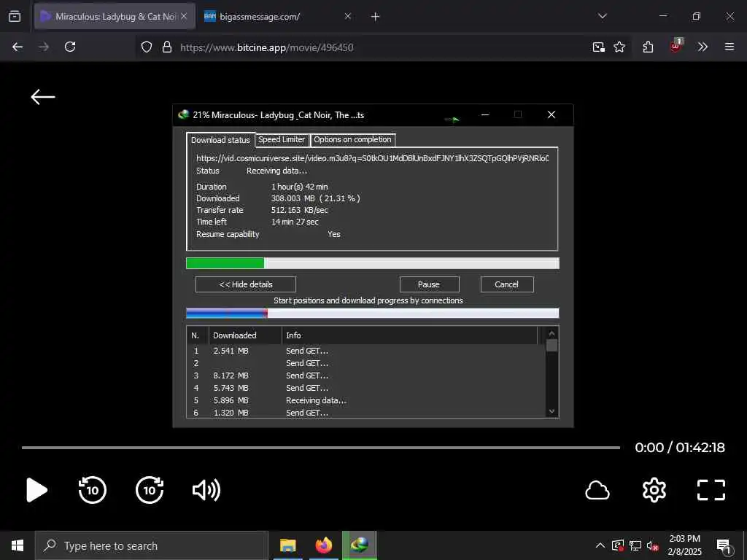
Task: Select connection row 6 with 1.320 MB
Action: (366, 413)
